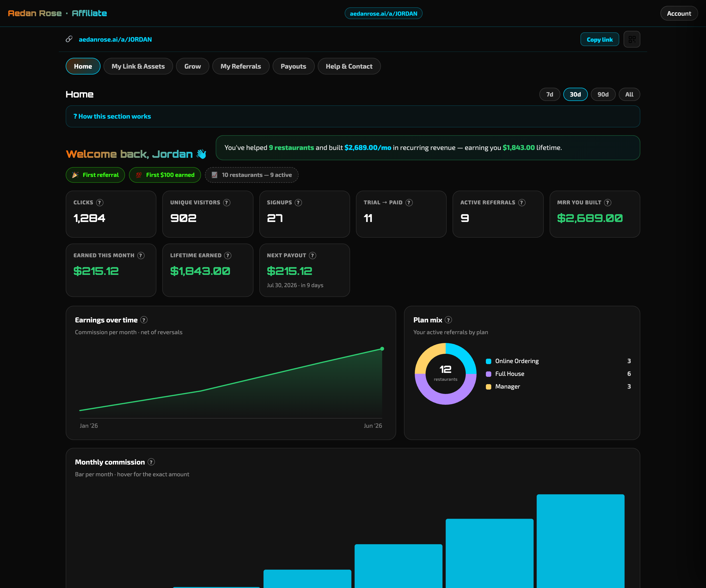Click the Clicks value 1,284
The height and width of the screenshot is (588, 706).
tap(89, 218)
